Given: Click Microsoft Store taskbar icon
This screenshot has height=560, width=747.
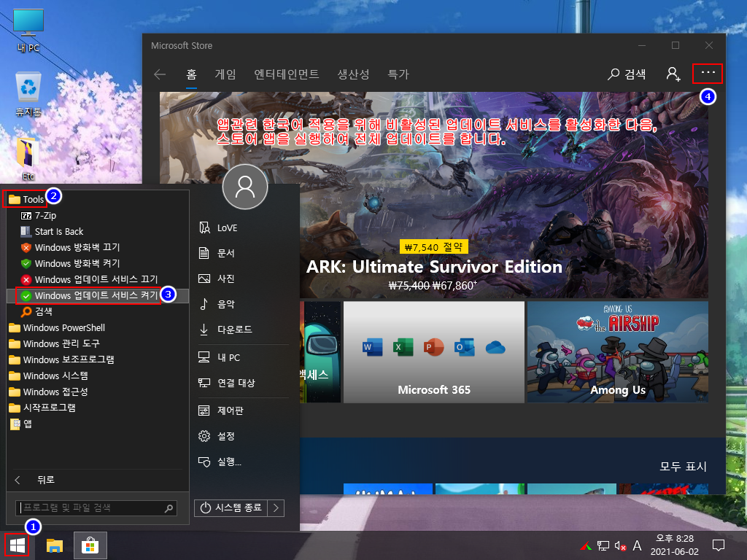Looking at the screenshot, I should pyautogui.click(x=90, y=545).
